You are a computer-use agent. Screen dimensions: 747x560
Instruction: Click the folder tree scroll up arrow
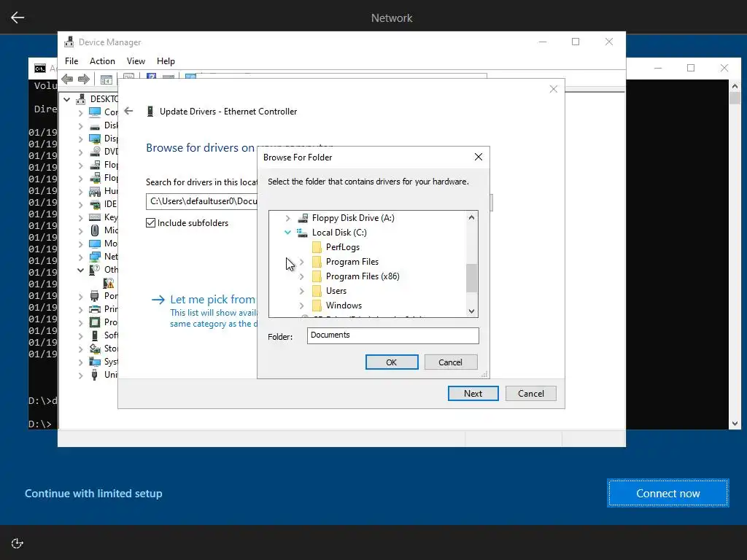click(471, 217)
